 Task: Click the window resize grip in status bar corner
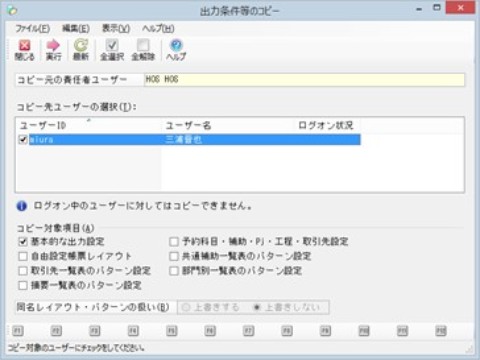(470, 349)
